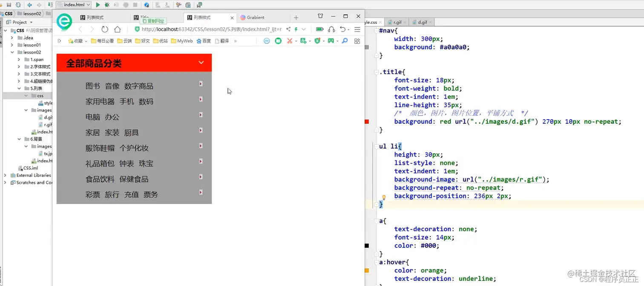
Task: Expand the 1.span folder
Action: pos(19,60)
